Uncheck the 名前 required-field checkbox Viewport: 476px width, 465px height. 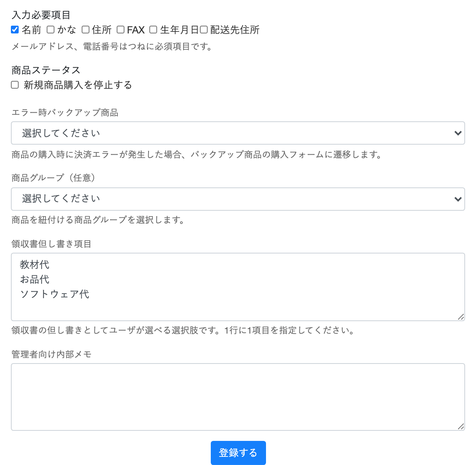point(15,30)
